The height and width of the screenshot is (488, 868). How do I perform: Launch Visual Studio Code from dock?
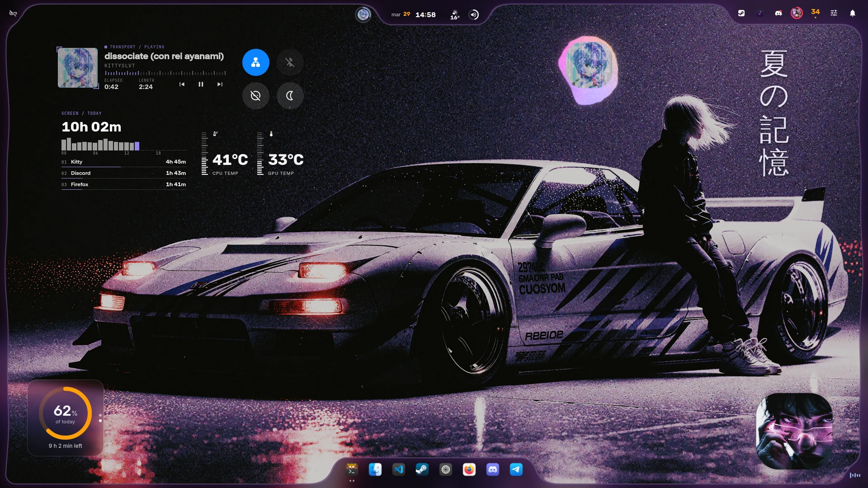[x=399, y=470]
